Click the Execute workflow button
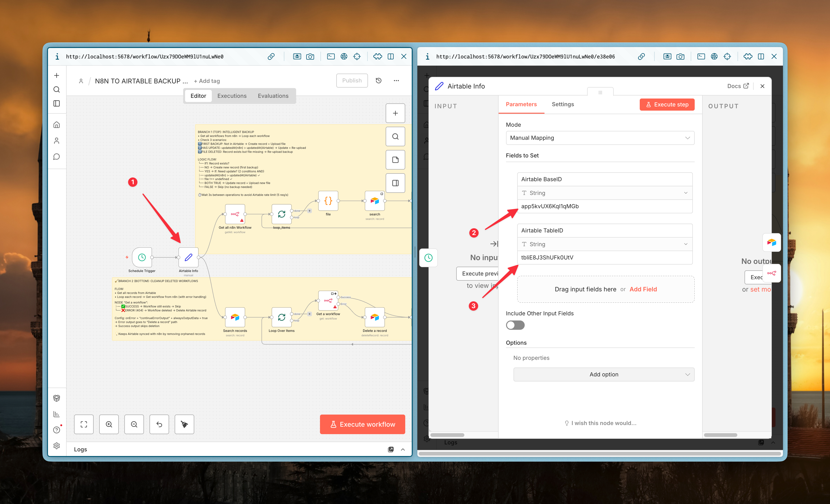 pos(362,424)
